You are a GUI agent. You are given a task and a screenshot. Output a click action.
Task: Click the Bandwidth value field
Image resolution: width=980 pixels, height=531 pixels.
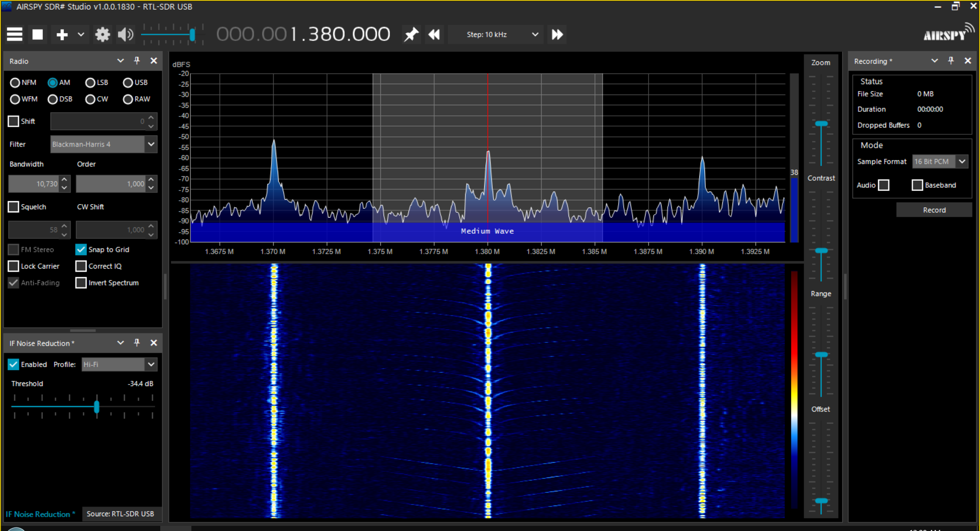coord(34,184)
